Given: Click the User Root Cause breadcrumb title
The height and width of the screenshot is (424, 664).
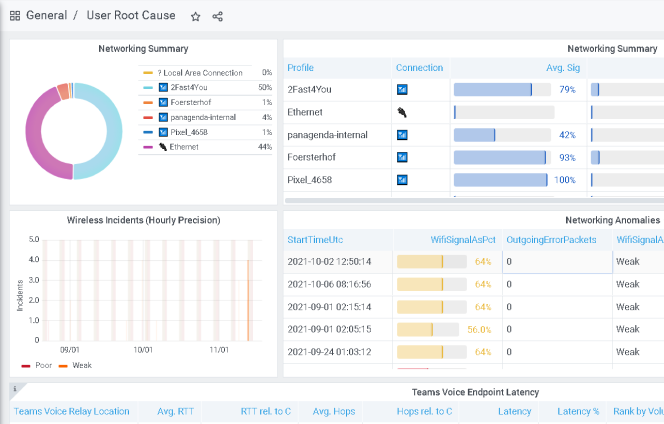Looking at the screenshot, I should 130,16.
